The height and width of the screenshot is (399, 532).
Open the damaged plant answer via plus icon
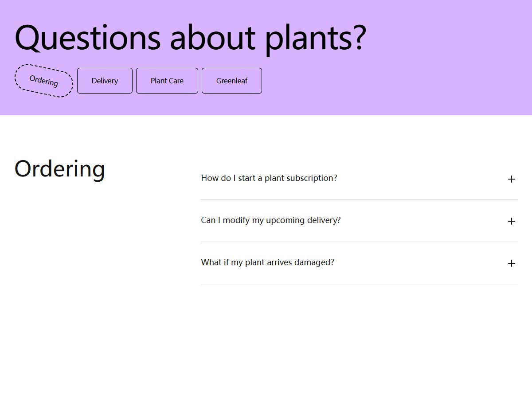pos(511,263)
